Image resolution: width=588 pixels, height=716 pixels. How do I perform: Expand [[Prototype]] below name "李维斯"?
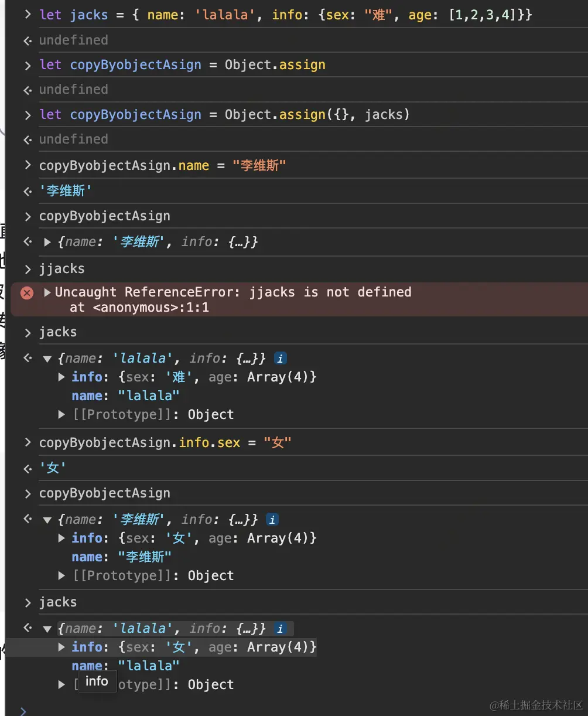[61, 575]
